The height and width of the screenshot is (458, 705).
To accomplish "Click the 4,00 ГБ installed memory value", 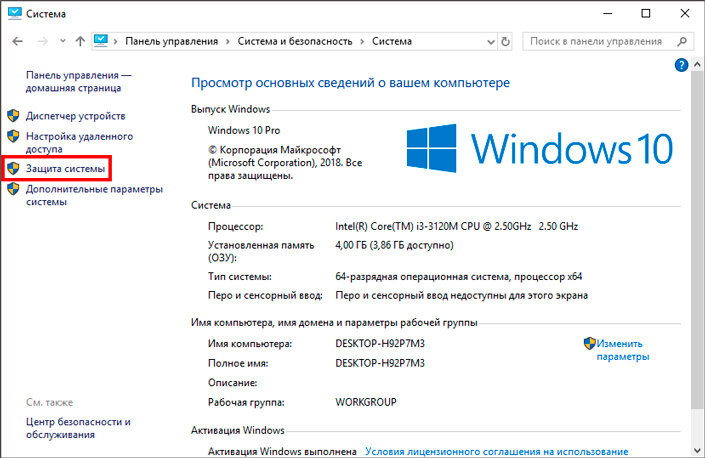I will click(x=394, y=245).
